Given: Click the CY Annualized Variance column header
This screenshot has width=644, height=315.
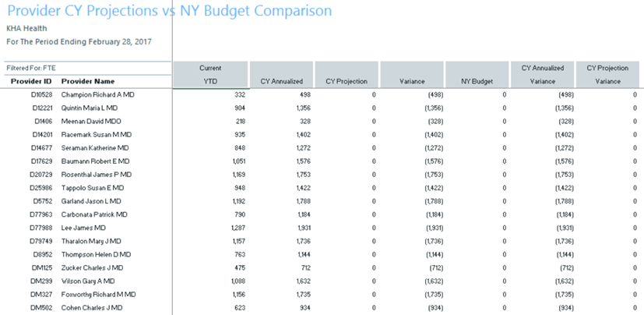Looking at the screenshot, I should (542, 75).
